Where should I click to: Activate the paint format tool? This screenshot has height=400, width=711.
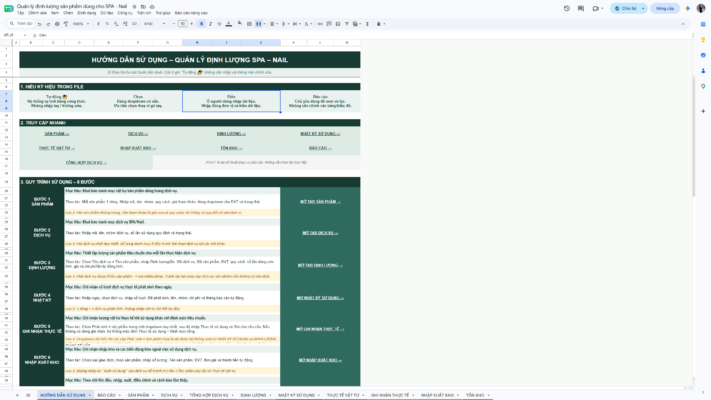pyautogui.click(x=66, y=24)
